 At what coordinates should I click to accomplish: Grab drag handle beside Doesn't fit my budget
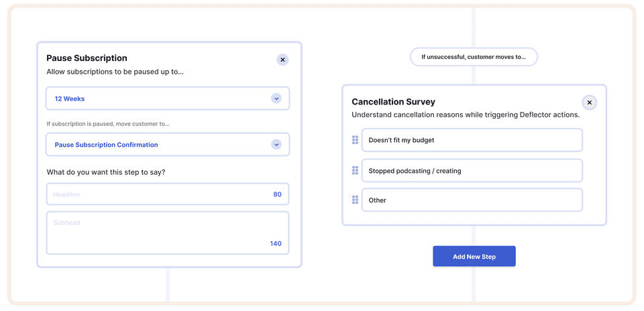355,140
